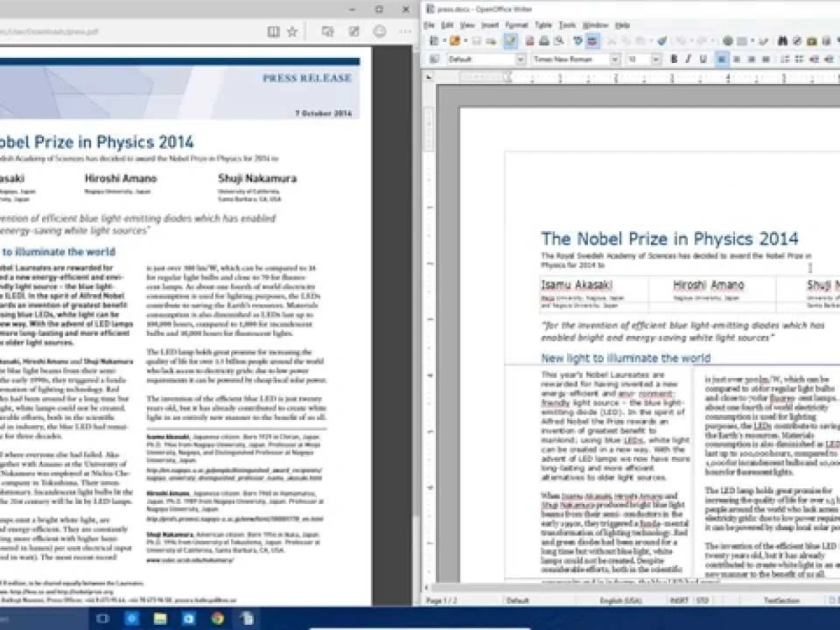840x630 pixels.
Task: Click INSRT insert mode in Writer status bar
Action: click(x=679, y=601)
